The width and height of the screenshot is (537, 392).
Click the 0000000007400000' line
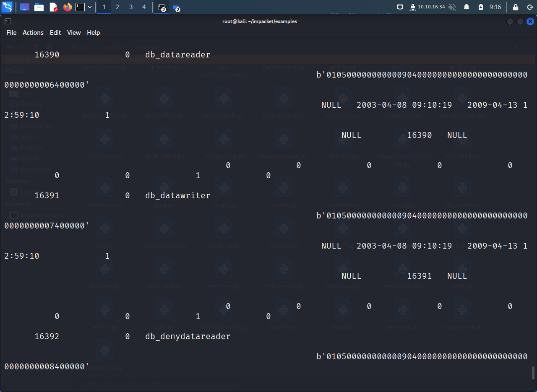[47, 226]
